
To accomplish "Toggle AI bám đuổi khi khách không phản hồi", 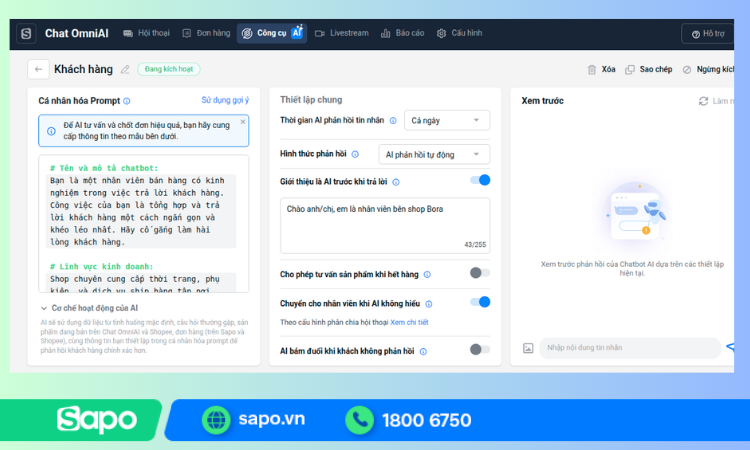I will 480,350.
